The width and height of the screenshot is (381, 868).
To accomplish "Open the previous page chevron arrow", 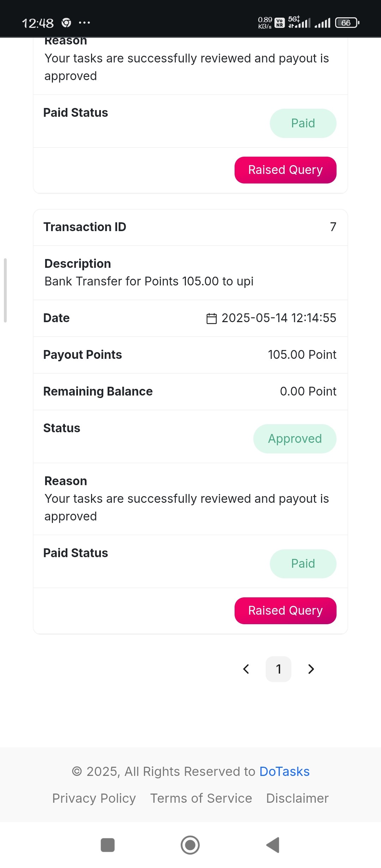I will pos(246,669).
